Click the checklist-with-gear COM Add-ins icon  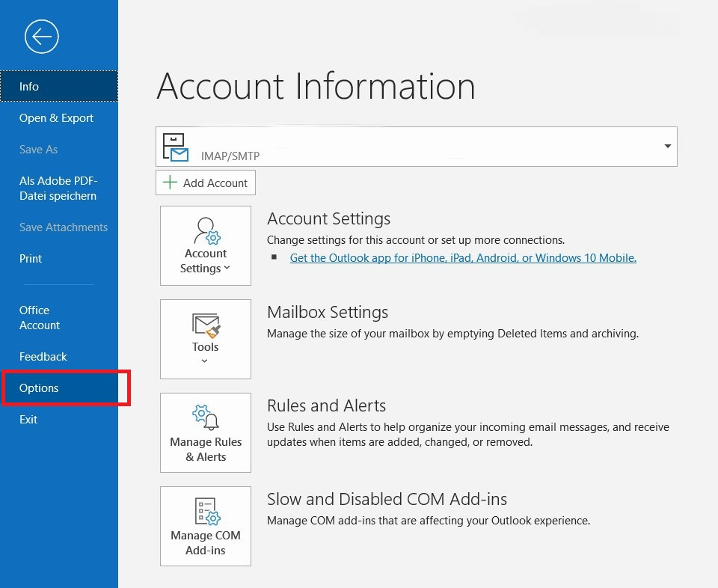pos(207,511)
